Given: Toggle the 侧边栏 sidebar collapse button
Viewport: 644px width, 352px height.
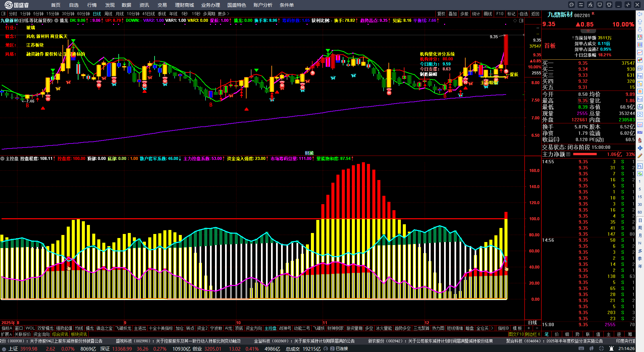Looking at the screenshot, I should point(532,334).
